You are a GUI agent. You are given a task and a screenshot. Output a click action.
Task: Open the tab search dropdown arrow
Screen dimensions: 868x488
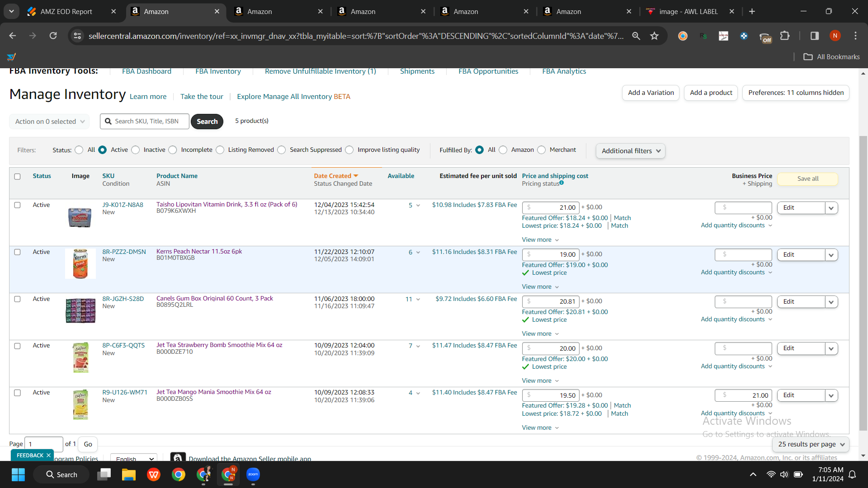coord(11,11)
